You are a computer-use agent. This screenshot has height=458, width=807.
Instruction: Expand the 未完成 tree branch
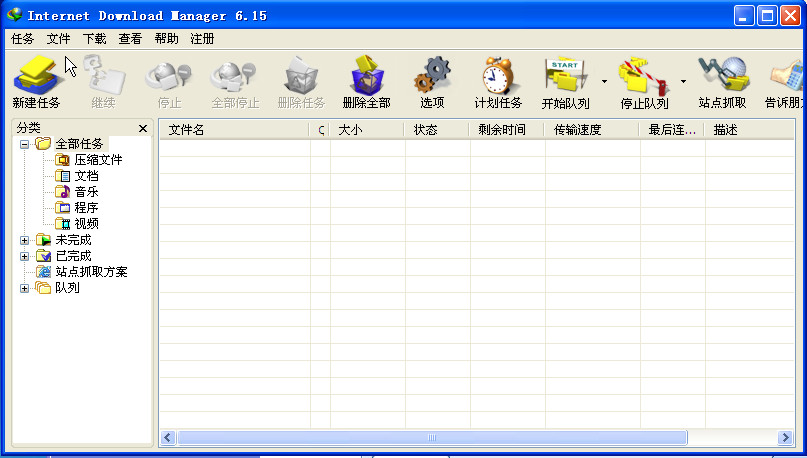tap(24, 240)
